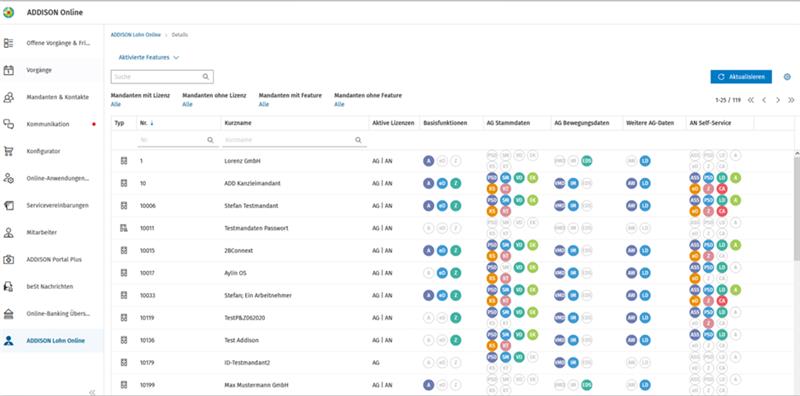
Task: Expand the Aktivierte Features dropdown
Action: pos(149,58)
